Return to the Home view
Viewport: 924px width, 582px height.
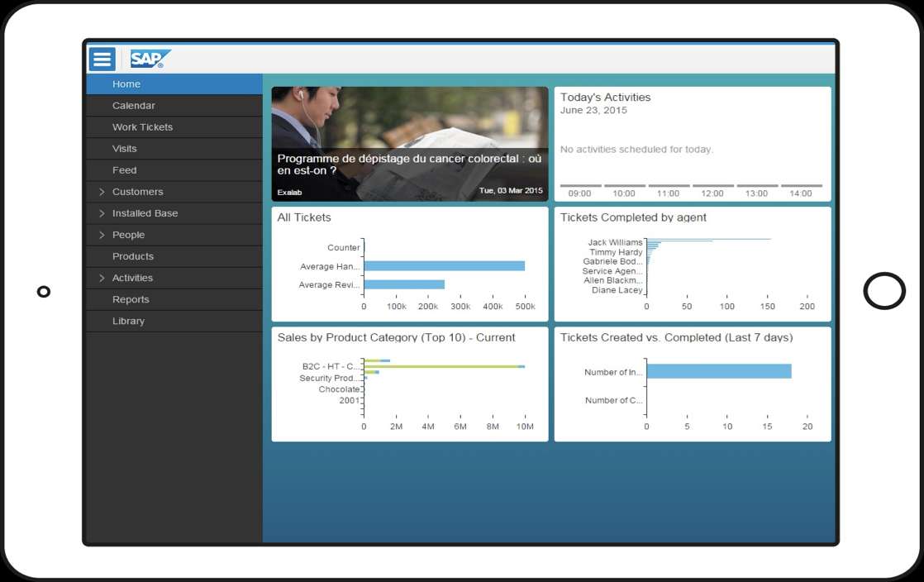[x=126, y=83]
